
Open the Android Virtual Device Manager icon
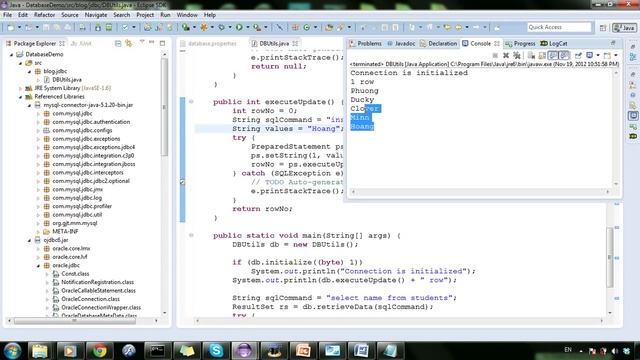109,27
